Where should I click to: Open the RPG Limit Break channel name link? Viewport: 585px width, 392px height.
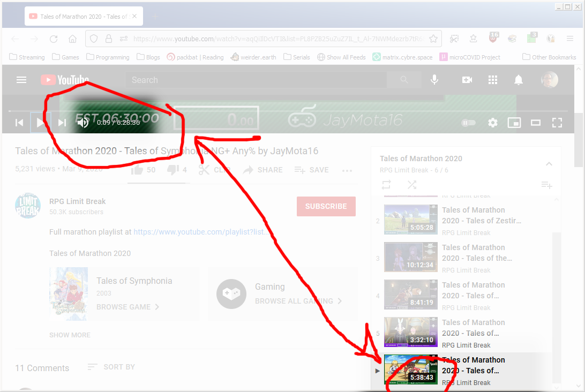(78, 201)
